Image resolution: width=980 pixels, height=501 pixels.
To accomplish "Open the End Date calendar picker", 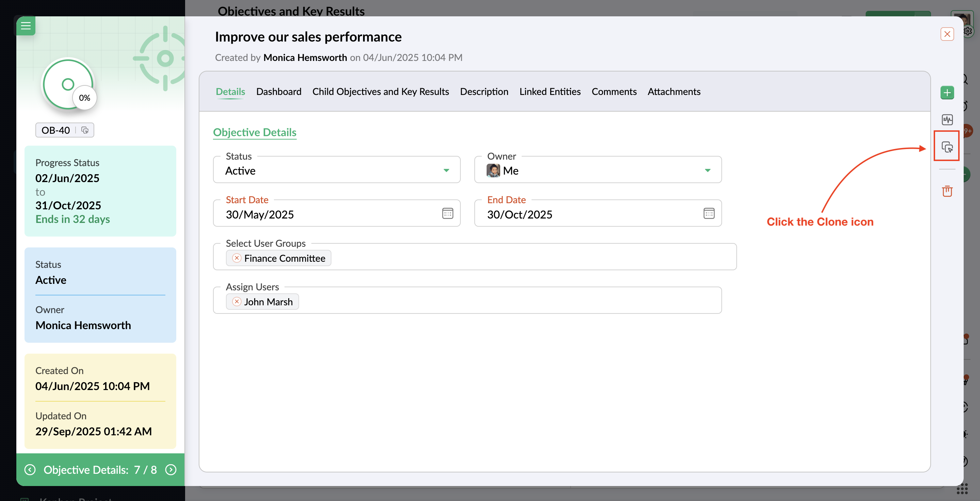I will (x=708, y=213).
